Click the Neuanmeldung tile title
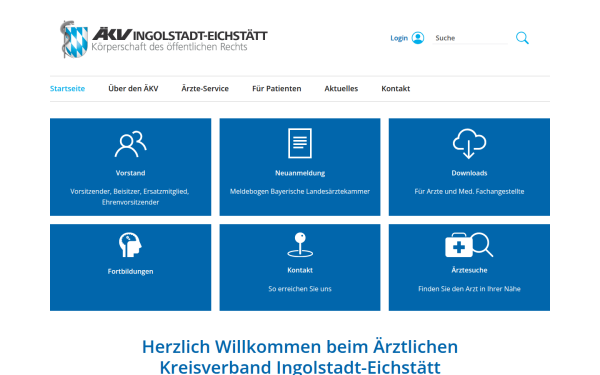Image resolution: width=600 pixels, height=375 pixels. coord(300,173)
